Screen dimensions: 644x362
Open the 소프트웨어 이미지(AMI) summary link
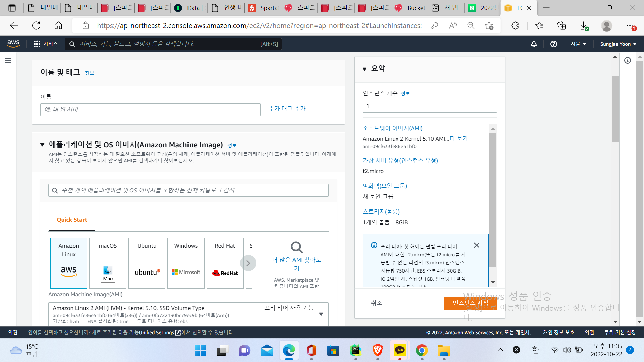(392, 128)
